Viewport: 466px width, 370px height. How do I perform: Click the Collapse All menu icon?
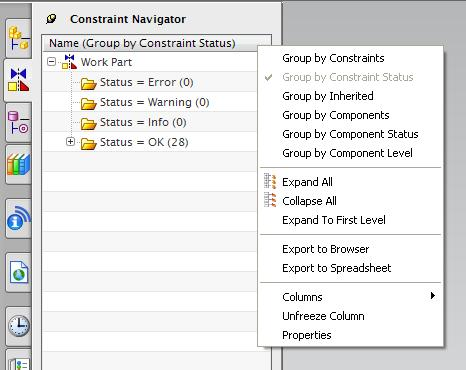click(x=270, y=200)
